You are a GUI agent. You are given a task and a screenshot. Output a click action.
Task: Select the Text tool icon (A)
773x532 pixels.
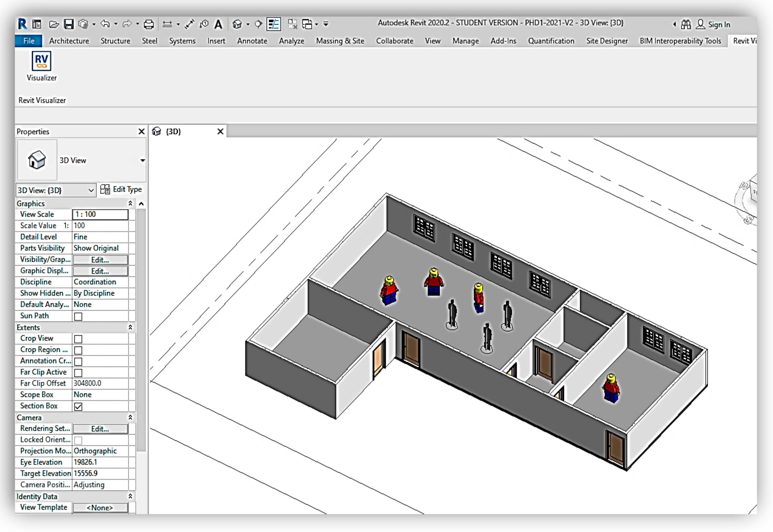pyautogui.click(x=218, y=24)
